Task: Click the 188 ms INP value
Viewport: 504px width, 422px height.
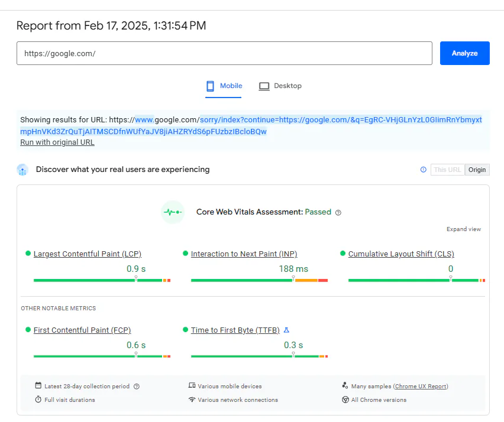Action: pos(293,269)
